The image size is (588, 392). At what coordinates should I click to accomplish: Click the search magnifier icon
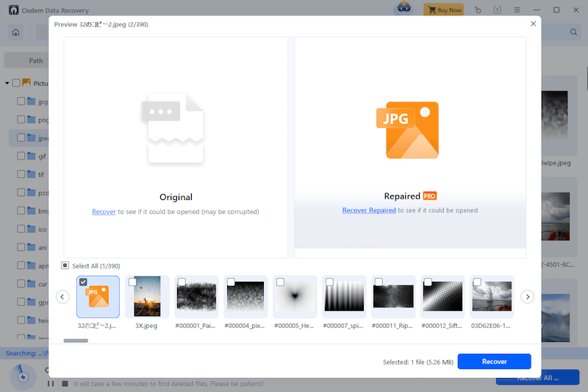pyautogui.click(x=574, y=32)
